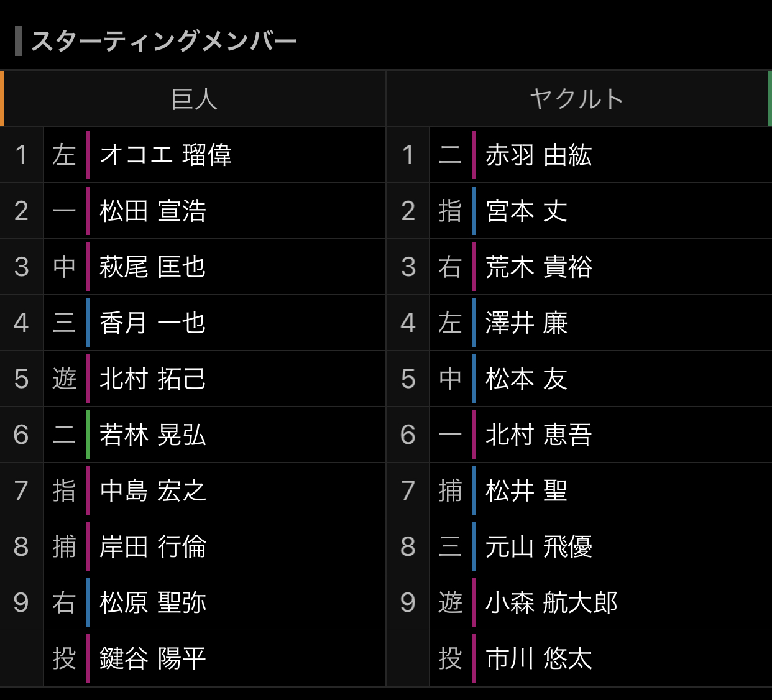Open 中島 宏之 designated hitter entry
The image size is (772, 700).
pos(152,490)
